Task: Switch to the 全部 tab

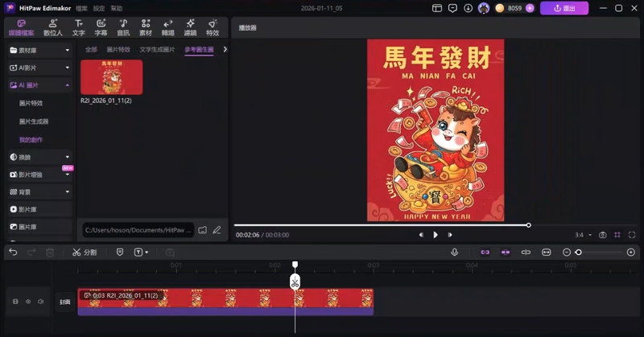Action: (91, 49)
